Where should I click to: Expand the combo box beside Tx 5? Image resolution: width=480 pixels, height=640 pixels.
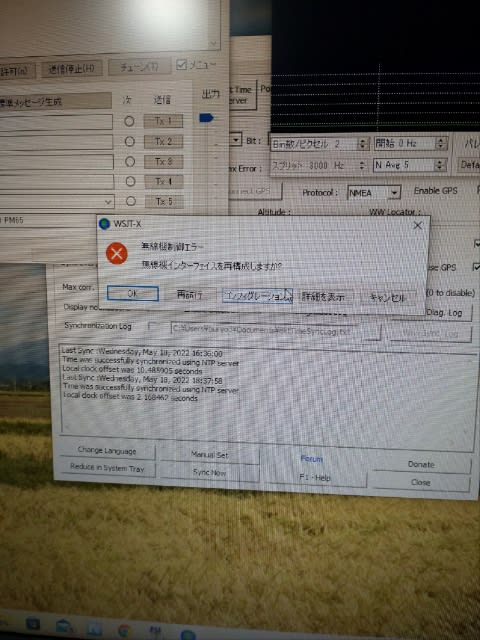click(108, 202)
